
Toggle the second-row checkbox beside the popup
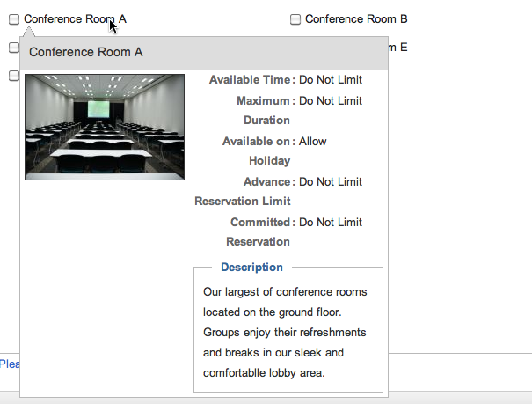click(14, 48)
